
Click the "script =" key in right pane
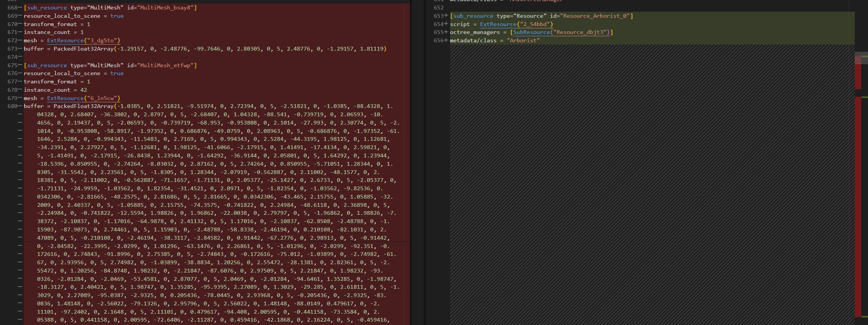click(463, 24)
